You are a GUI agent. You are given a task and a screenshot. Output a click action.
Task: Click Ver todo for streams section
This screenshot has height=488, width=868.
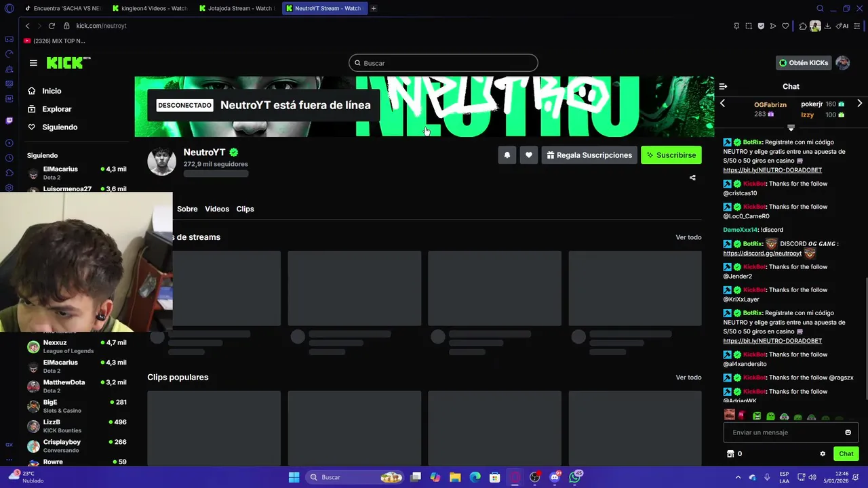(x=688, y=237)
